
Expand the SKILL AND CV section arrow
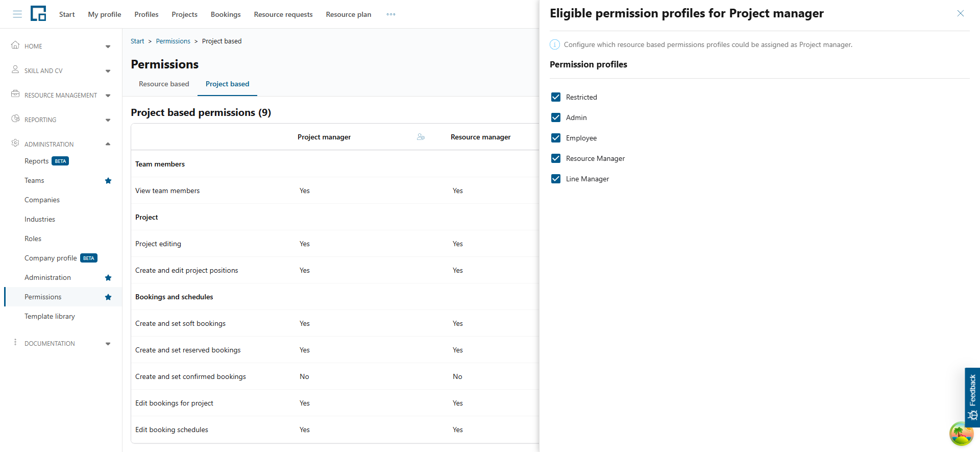(108, 71)
